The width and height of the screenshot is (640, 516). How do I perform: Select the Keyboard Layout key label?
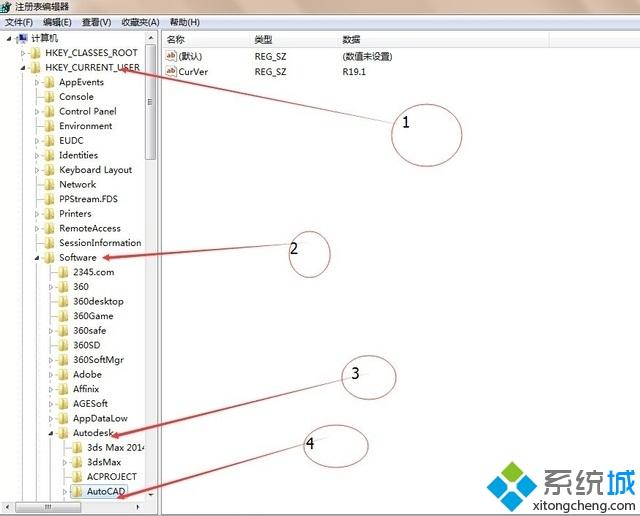pos(96,170)
